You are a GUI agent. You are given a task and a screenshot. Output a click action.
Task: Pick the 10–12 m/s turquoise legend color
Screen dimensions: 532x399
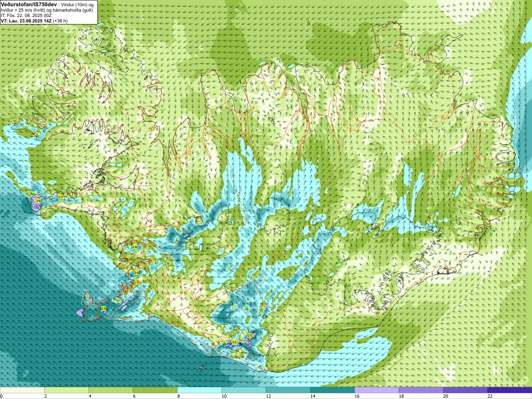point(244,390)
